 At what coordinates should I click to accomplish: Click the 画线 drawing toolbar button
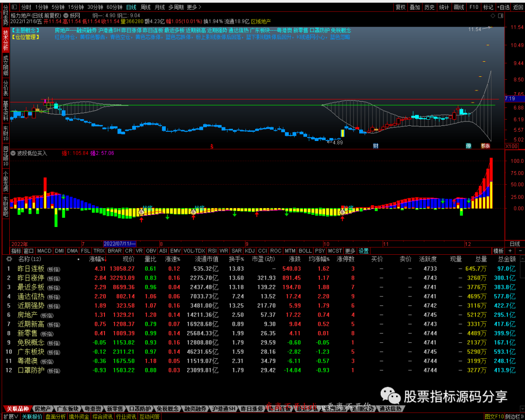click(459, 7)
